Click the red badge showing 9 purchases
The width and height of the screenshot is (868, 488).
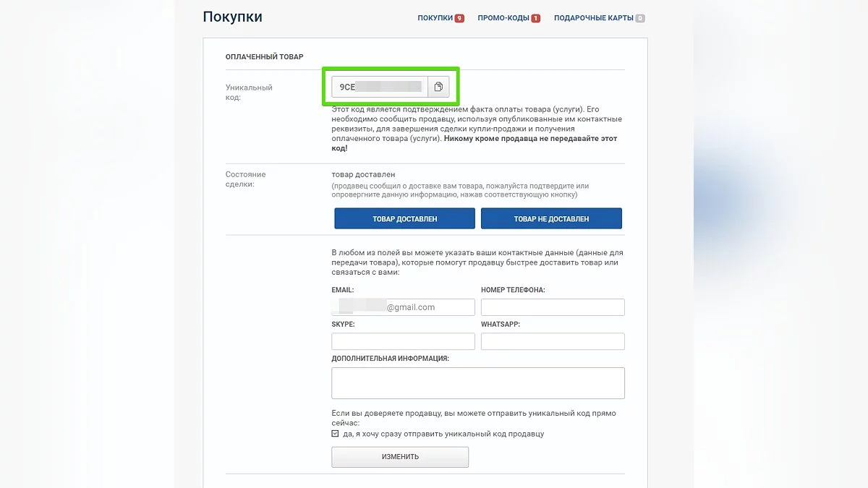(459, 18)
